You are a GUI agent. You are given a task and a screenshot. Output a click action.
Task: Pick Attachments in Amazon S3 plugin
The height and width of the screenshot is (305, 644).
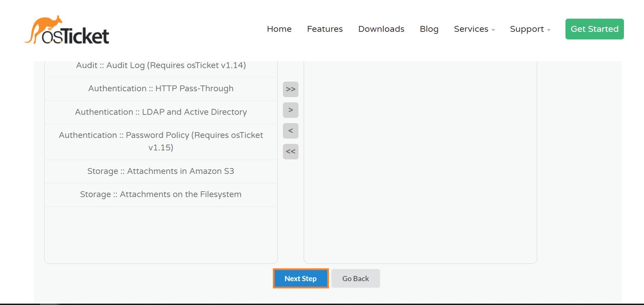coord(161,171)
